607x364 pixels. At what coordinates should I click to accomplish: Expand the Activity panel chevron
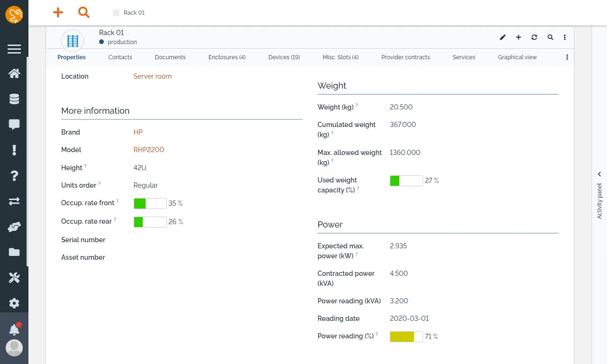[x=599, y=174]
